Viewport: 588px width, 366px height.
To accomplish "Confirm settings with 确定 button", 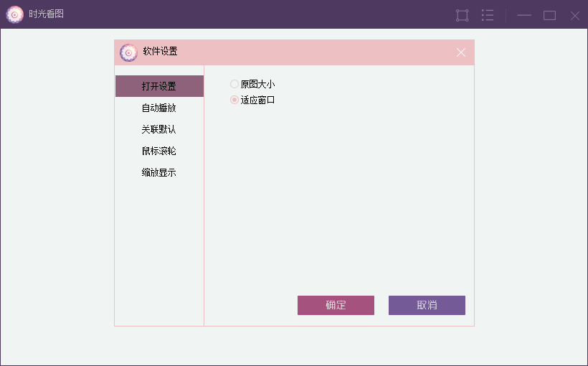I will [x=336, y=305].
